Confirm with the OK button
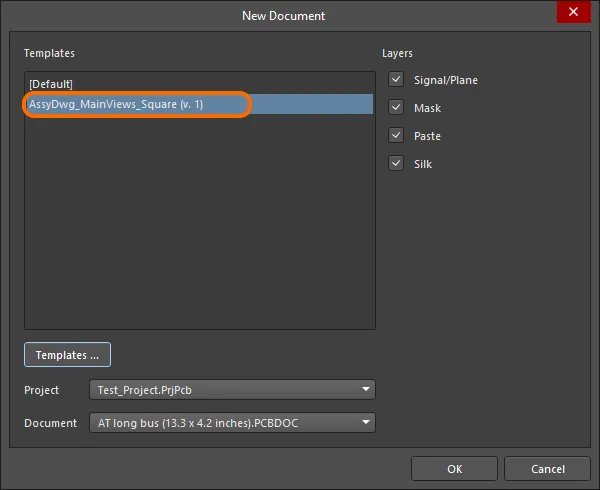Image resolution: width=600 pixels, height=490 pixels. coord(454,469)
